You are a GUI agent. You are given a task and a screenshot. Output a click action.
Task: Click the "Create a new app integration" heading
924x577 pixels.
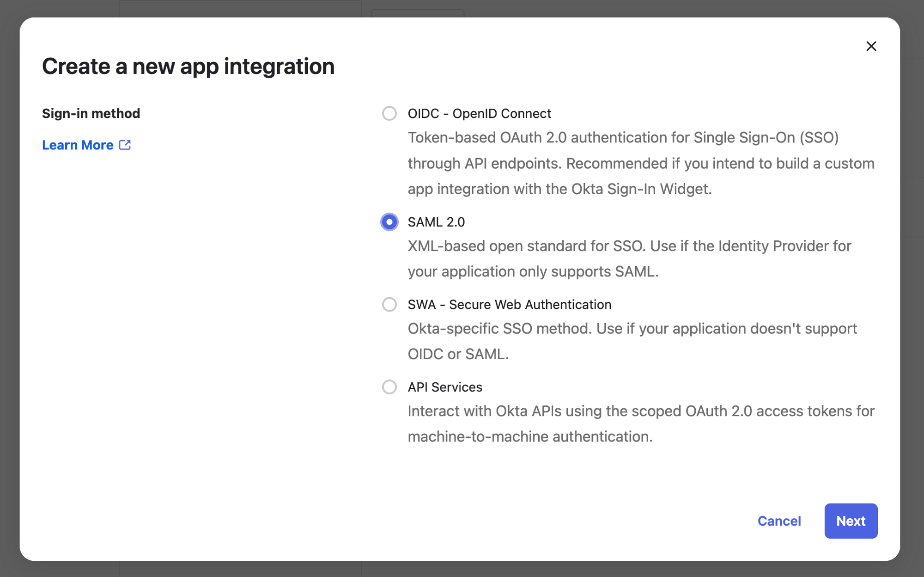click(x=188, y=66)
